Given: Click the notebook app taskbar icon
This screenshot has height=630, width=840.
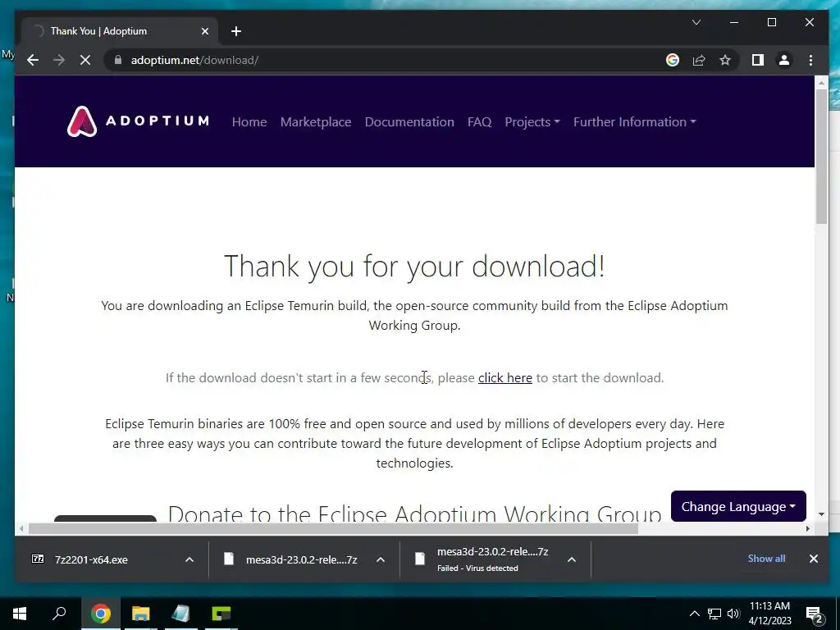Looking at the screenshot, I should tap(180, 614).
